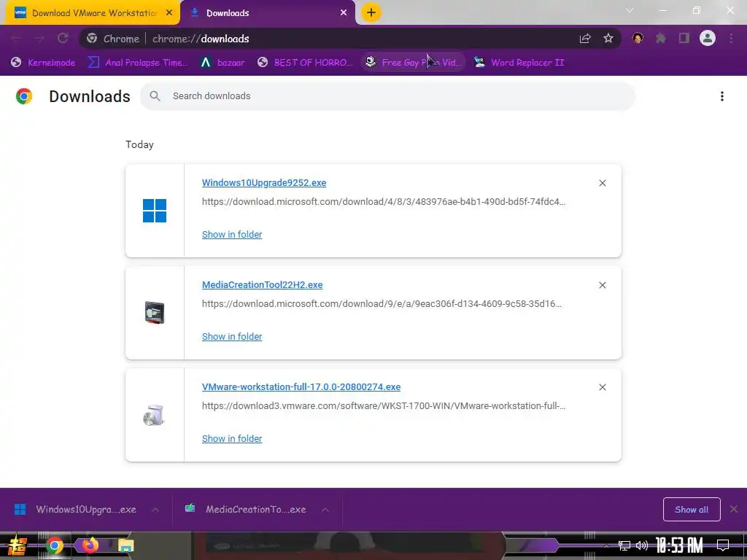Image resolution: width=747 pixels, height=560 pixels.
Task: Open Firefox from the taskbar
Action: [90, 545]
